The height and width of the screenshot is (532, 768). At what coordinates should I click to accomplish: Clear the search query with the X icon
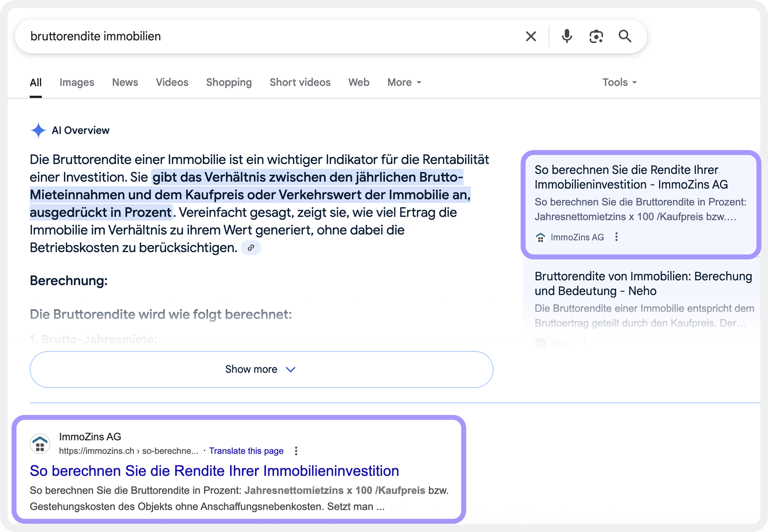[531, 36]
